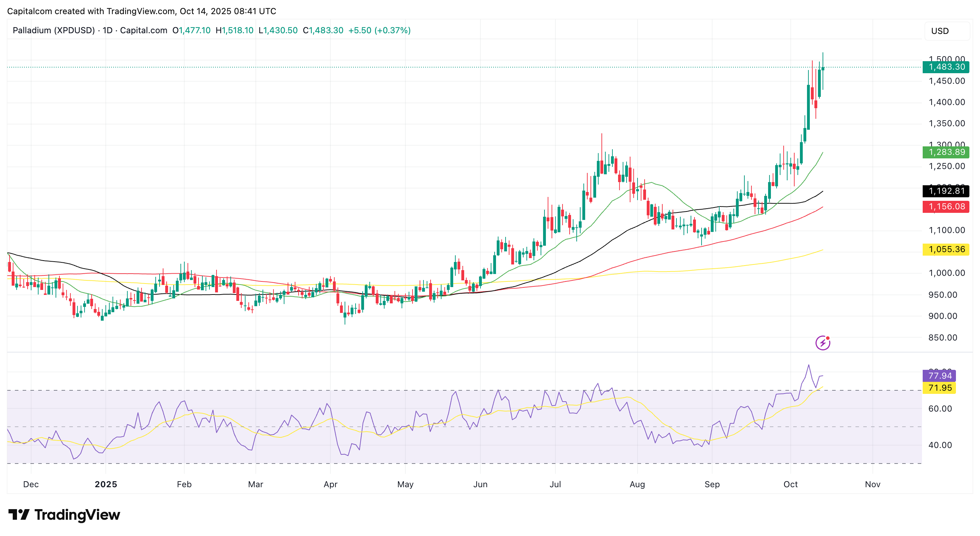Image resolution: width=980 pixels, height=536 pixels.
Task: Click the Oct label on time axis
Action: (790, 484)
